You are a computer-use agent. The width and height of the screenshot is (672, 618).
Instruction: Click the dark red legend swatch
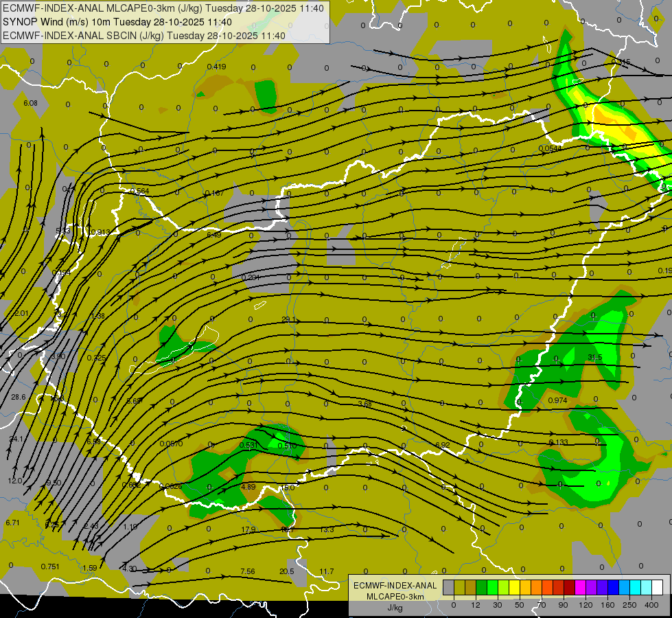[569, 587]
